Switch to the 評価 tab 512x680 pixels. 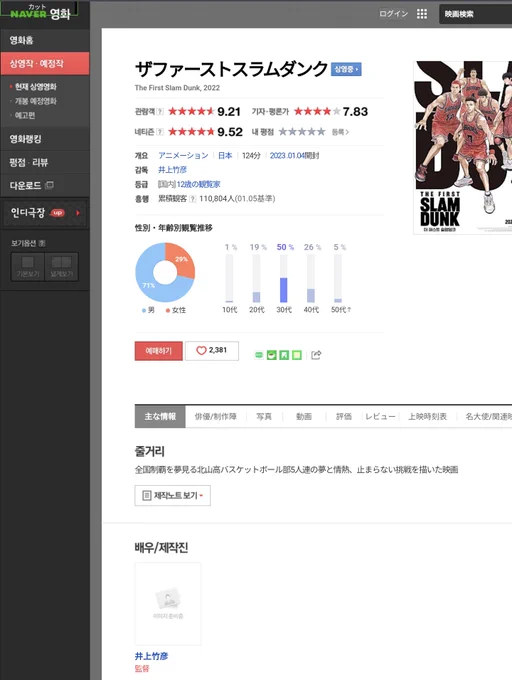pyautogui.click(x=344, y=416)
